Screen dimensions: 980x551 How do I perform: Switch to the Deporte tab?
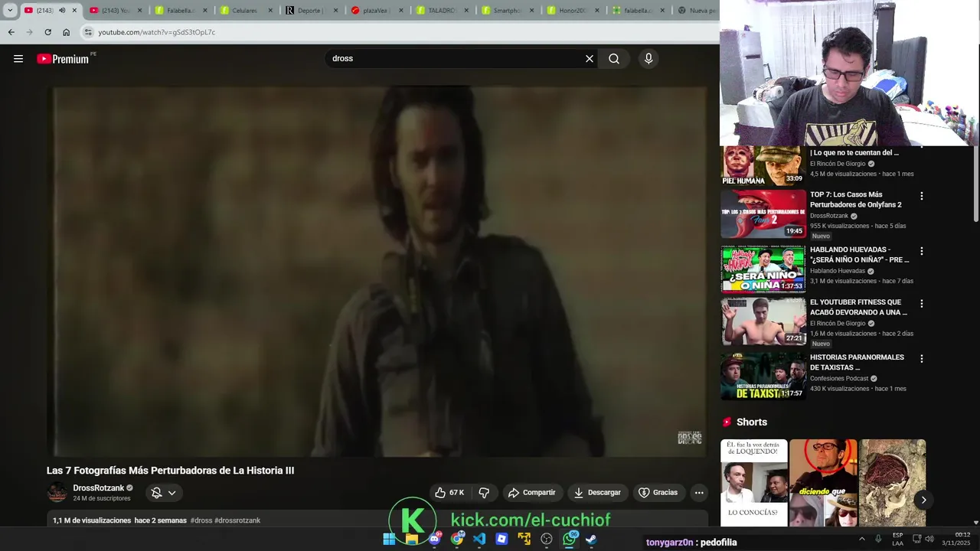point(310,11)
